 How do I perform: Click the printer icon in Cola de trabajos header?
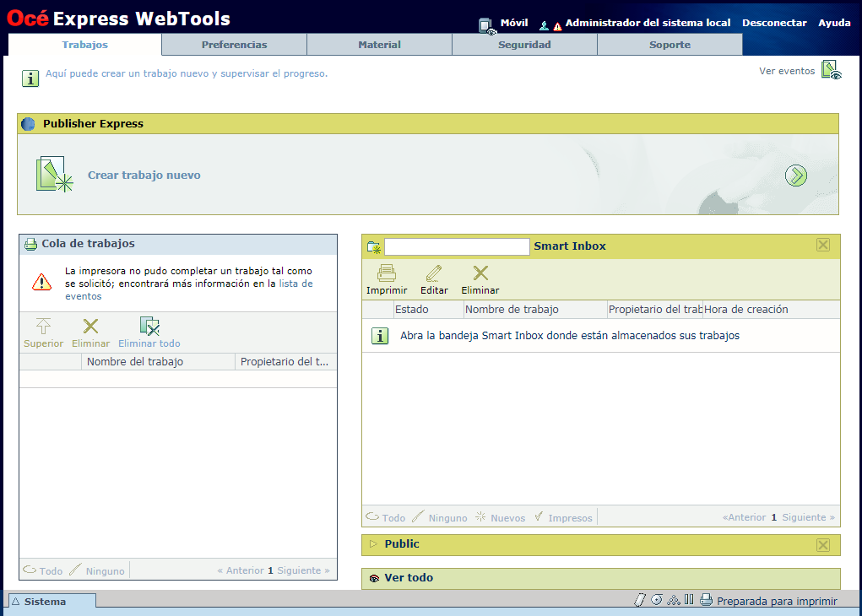(30, 244)
